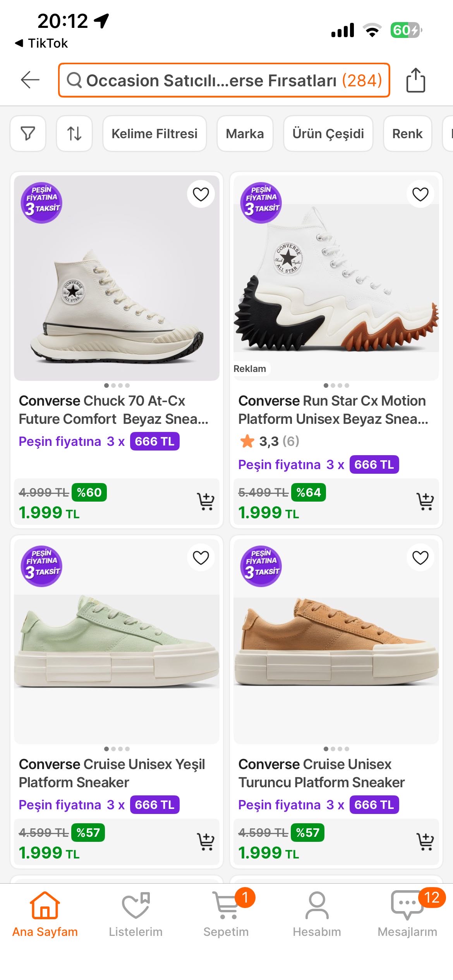Screen dimensions: 453x980
Task: Favorite the Run Star Cx Motion sneaker
Action: click(420, 194)
